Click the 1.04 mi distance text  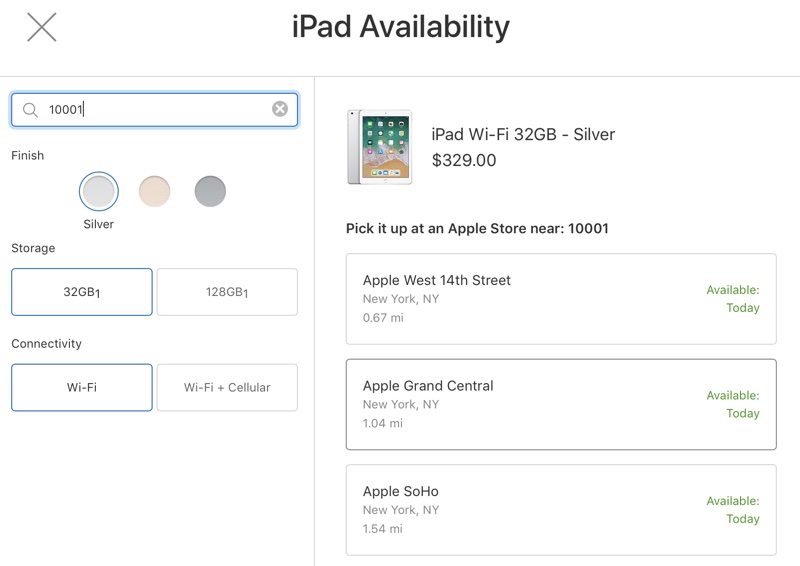(x=383, y=424)
